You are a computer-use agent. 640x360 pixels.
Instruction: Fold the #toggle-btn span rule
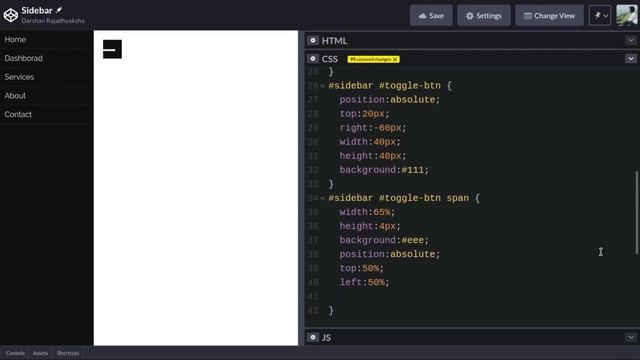coord(322,199)
